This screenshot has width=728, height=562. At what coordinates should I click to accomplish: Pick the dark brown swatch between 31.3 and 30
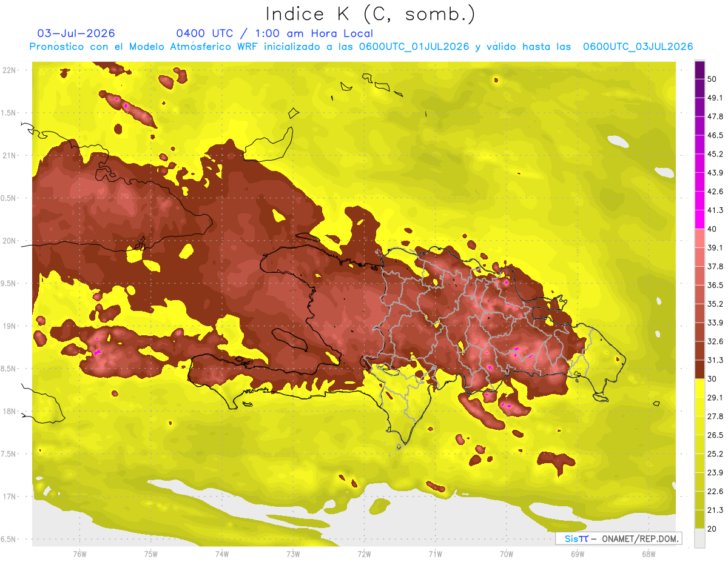699,369
